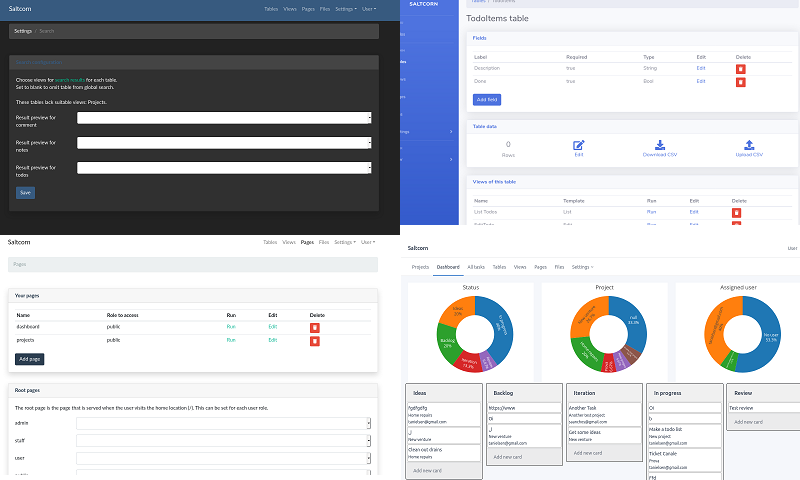Delete the dashboard page via trash icon
This screenshot has width=800, height=480.
click(314, 327)
